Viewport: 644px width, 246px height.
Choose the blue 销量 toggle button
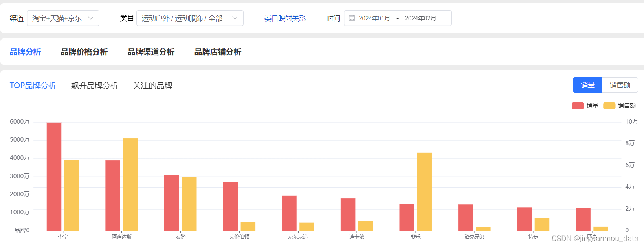[x=587, y=85]
